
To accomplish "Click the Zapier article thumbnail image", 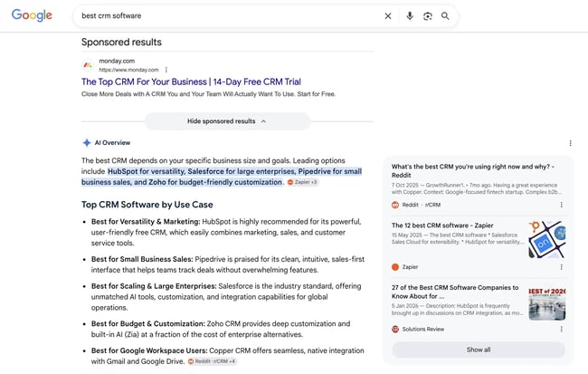I will coord(547,240).
